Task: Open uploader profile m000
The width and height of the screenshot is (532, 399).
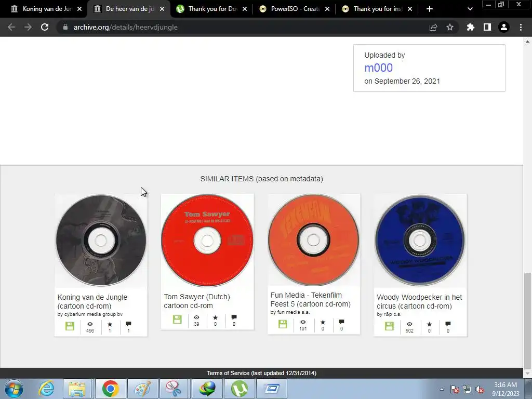Action: (x=378, y=68)
